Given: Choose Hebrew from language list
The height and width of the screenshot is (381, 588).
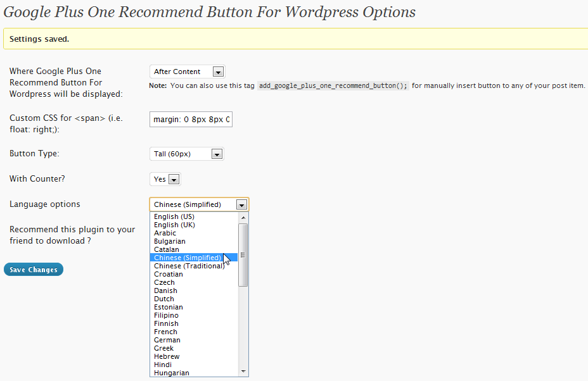Looking at the screenshot, I should [x=193, y=357].
